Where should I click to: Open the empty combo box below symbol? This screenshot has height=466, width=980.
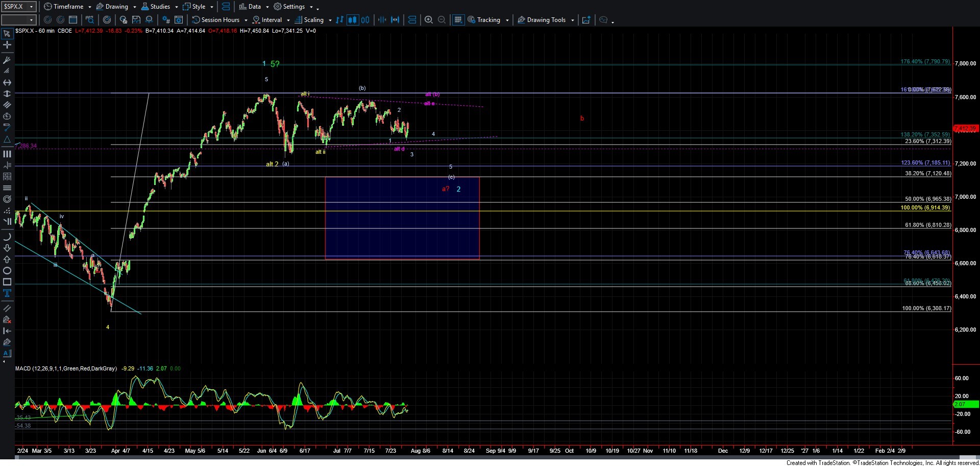[x=18, y=20]
